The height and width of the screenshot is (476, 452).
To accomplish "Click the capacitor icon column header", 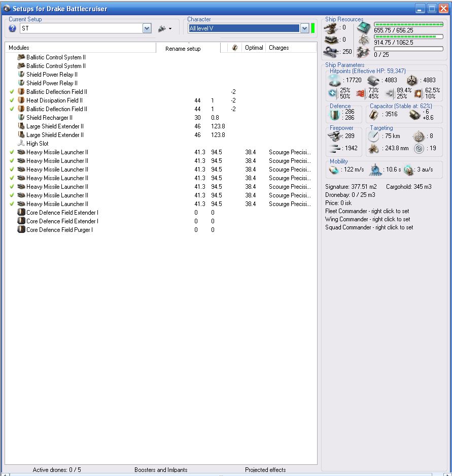I will 234,48.
